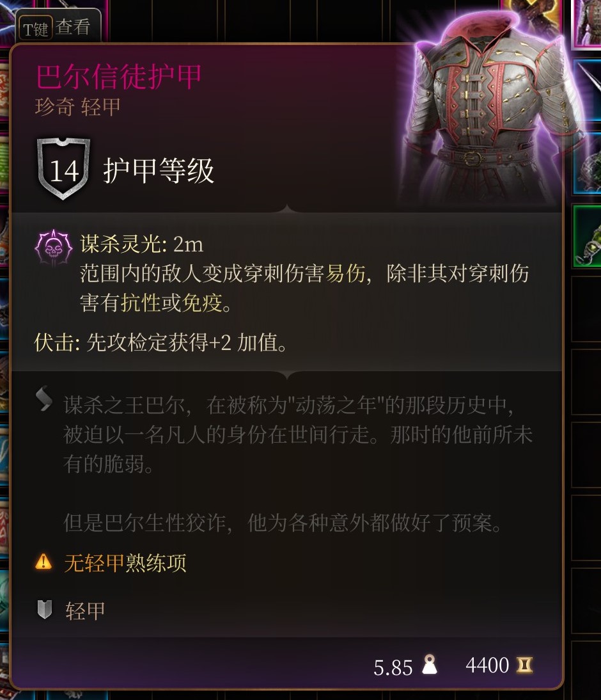Click the 伏击 initiative bonus line
Screen dimensions: 601x700
160,343
